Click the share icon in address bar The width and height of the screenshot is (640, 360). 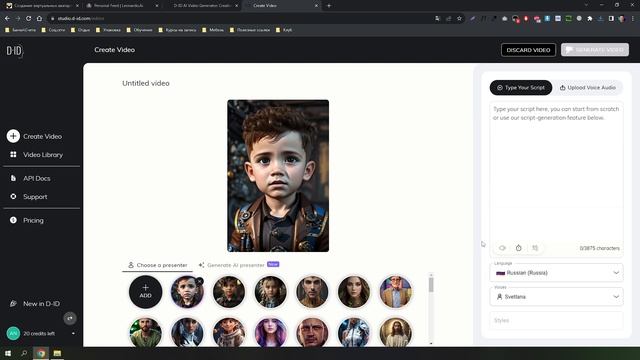click(x=449, y=18)
